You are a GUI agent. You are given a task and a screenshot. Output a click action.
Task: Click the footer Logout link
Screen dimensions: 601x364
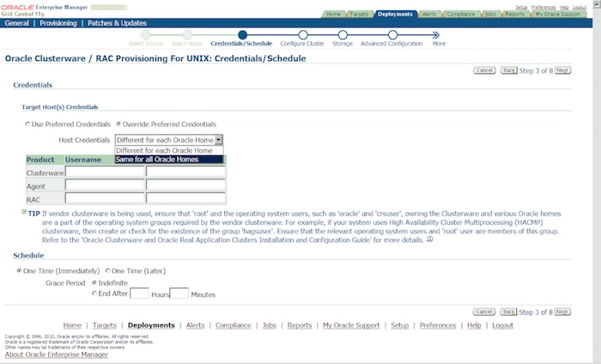[503, 325]
